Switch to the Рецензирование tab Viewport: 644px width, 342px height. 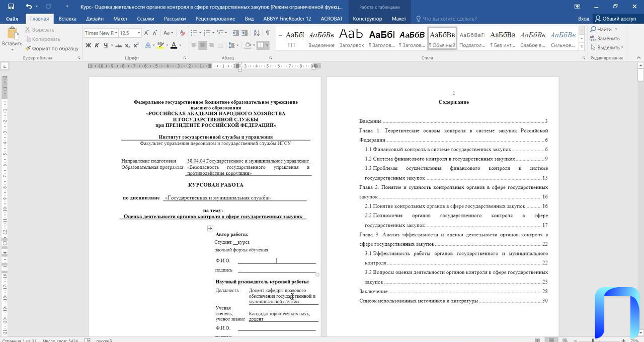pos(214,19)
